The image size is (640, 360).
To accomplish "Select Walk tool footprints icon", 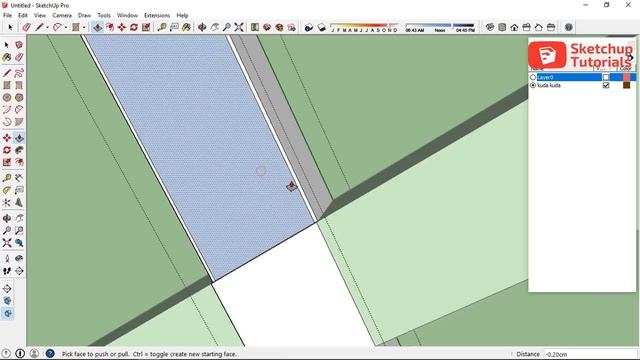I will coord(7,271).
